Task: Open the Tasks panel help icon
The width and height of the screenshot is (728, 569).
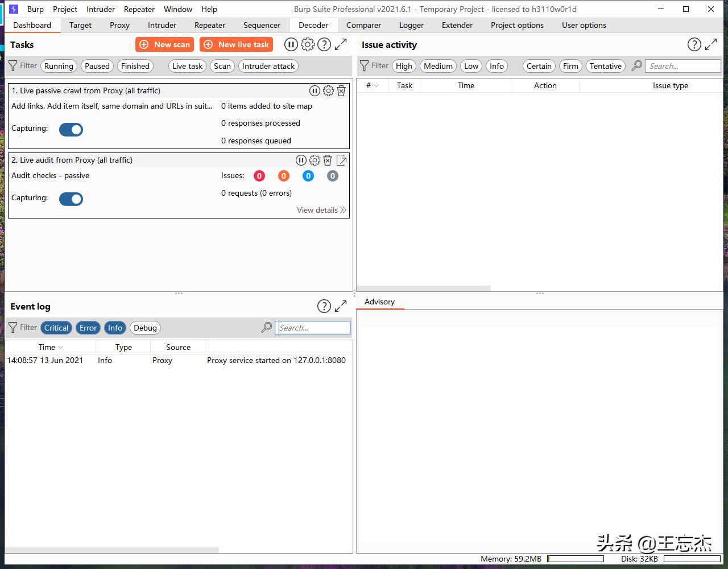Action: coord(324,44)
